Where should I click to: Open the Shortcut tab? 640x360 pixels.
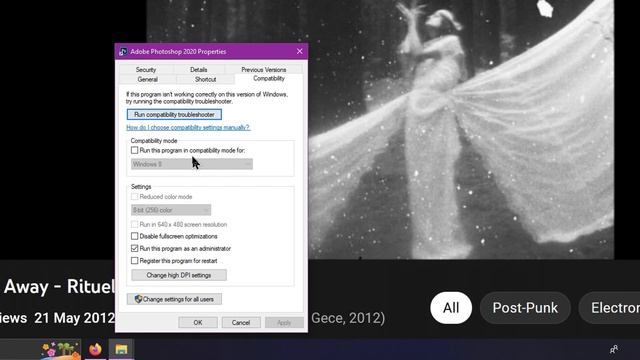(205, 79)
